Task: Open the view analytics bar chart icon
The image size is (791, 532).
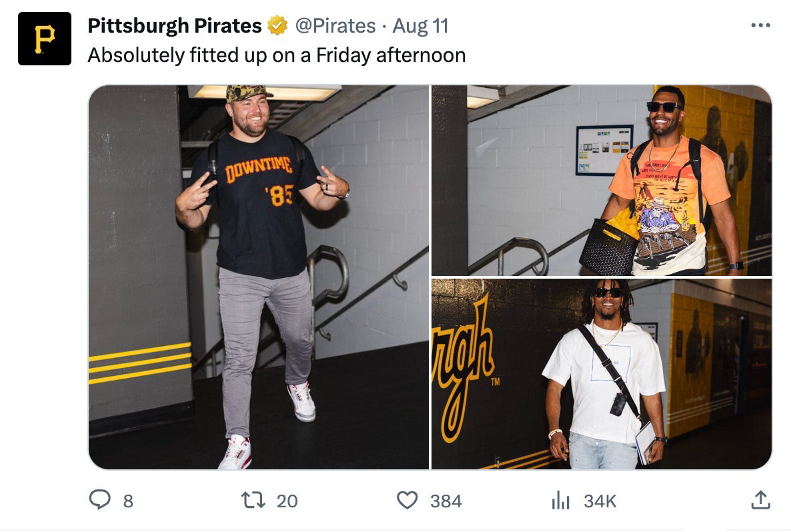Action: (560, 500)
